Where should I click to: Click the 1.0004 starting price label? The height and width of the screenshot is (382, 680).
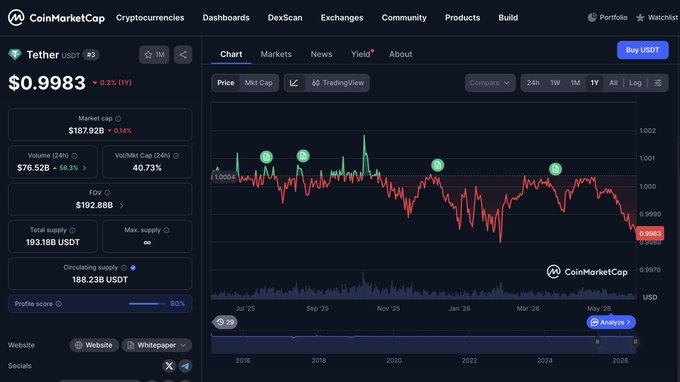coord(225,177)
